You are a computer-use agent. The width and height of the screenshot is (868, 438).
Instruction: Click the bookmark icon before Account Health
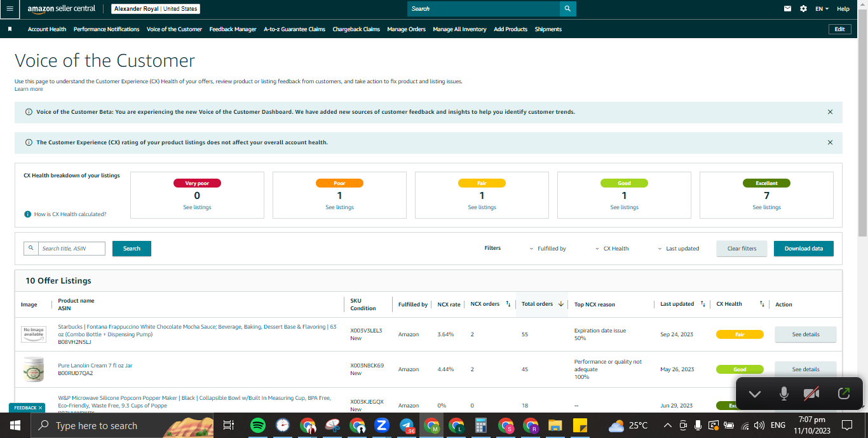point(10,29)
